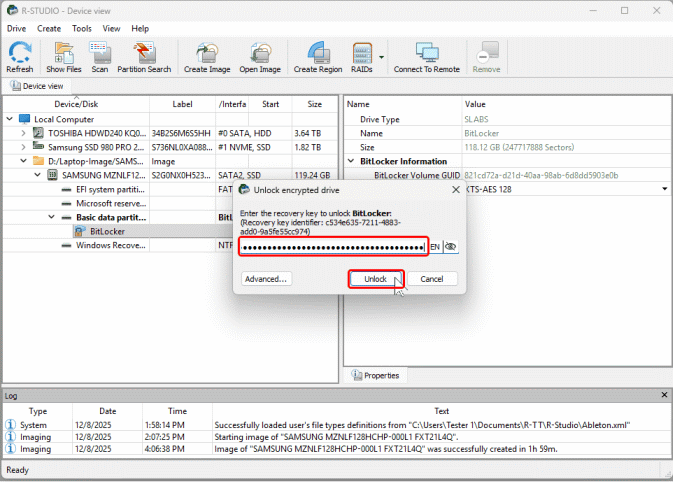
Task: Collapse the Basic data partition node
Action: (52, 217)
